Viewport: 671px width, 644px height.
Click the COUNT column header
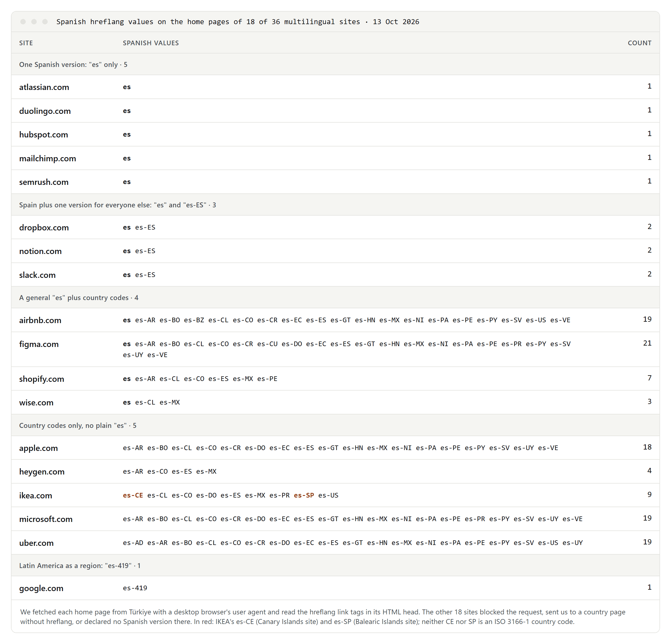pos(639,43)
